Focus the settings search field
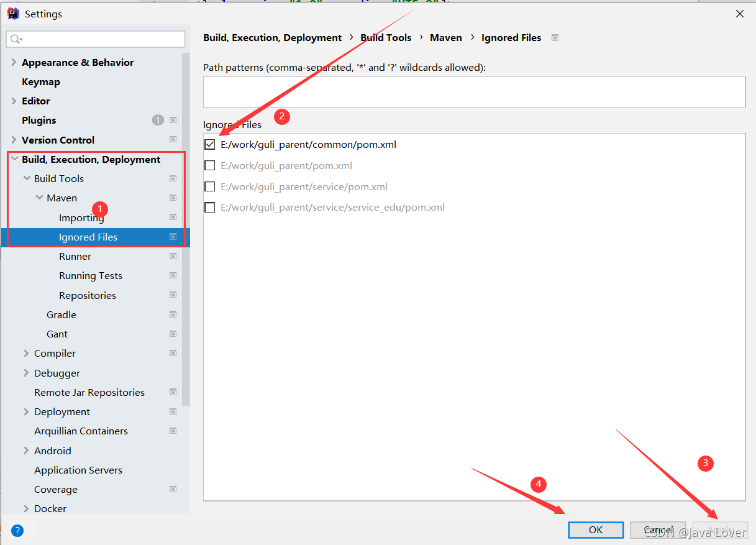Screen dimensions: 756x545 [96, 39]
